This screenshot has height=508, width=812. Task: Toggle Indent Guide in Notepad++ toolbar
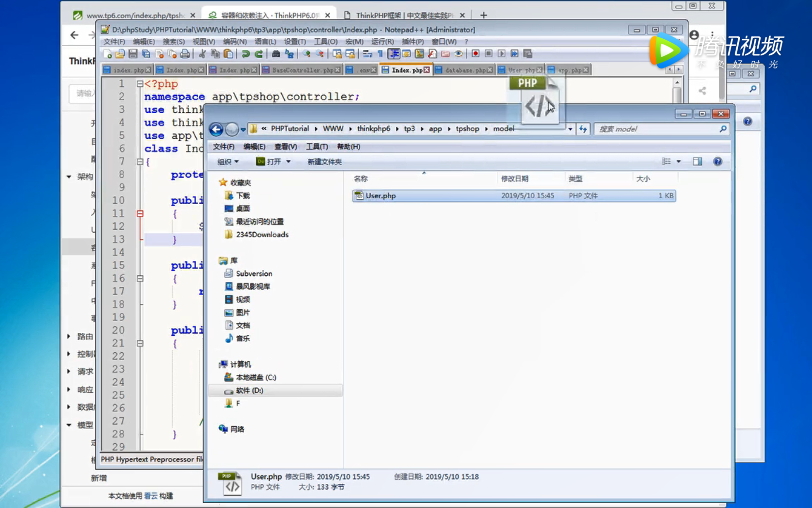394,54
